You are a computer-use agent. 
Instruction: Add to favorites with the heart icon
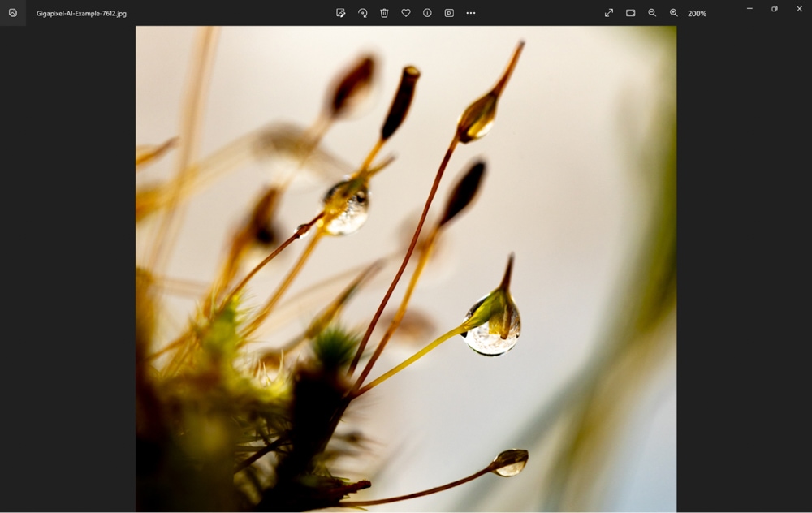pyautogui.click(x=406, y=13)
